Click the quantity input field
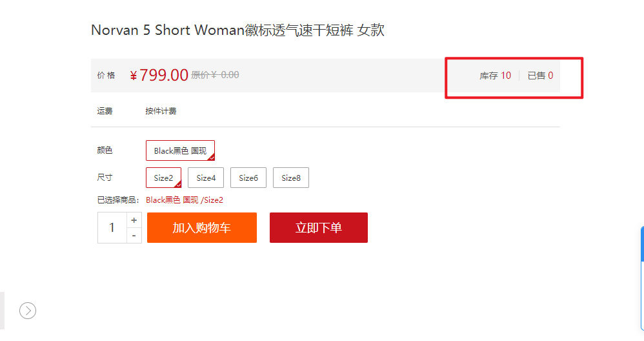Screen dimensions: 644x341 coord(112,227)
